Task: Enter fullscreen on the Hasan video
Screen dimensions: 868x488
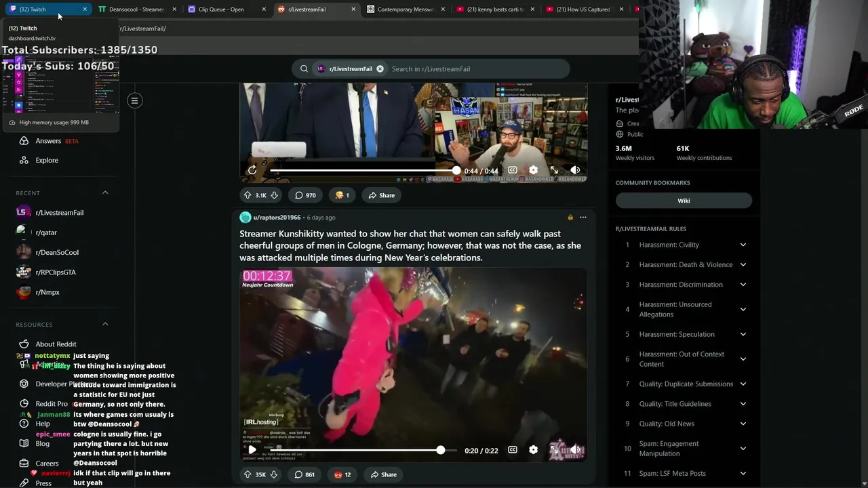Action: (554, 170)
